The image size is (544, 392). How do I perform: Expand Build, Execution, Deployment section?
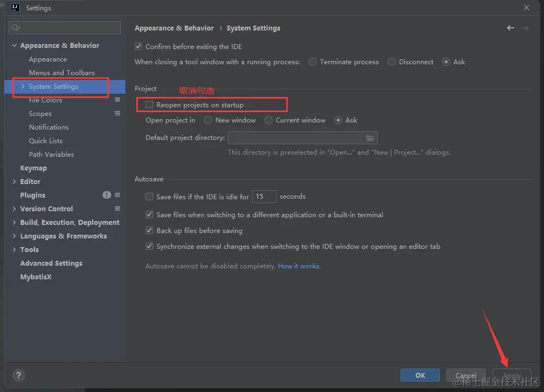[x=14, y=222]
